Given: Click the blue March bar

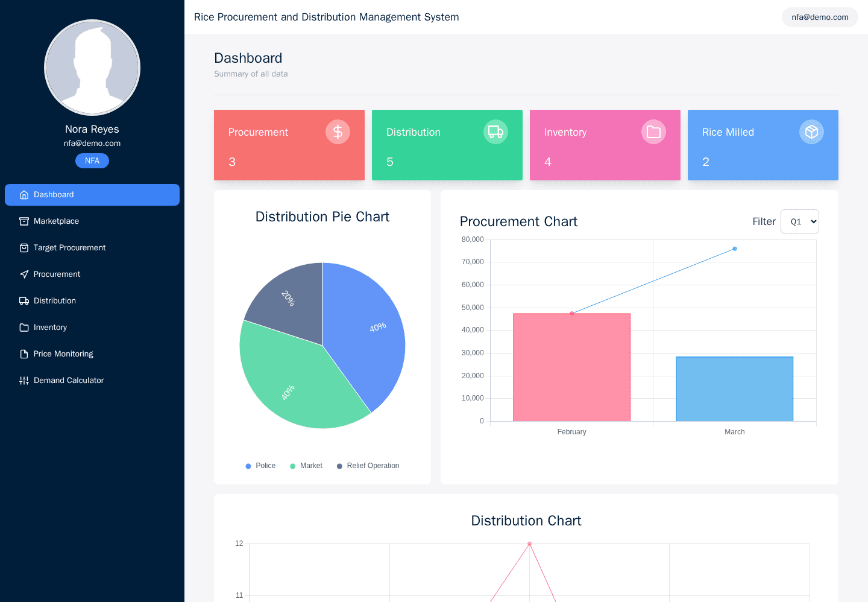Looking at the screenshot, I should [x=735, y=389].
